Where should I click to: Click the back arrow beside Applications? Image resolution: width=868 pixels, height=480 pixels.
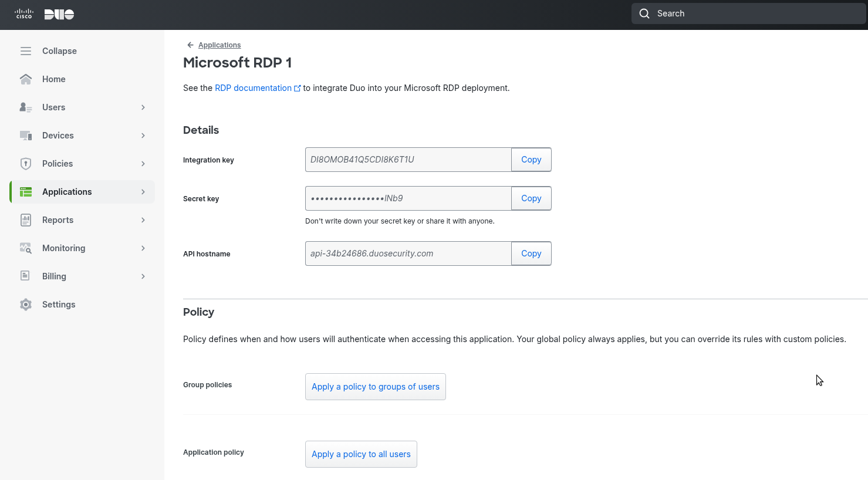tap(190, 45)
